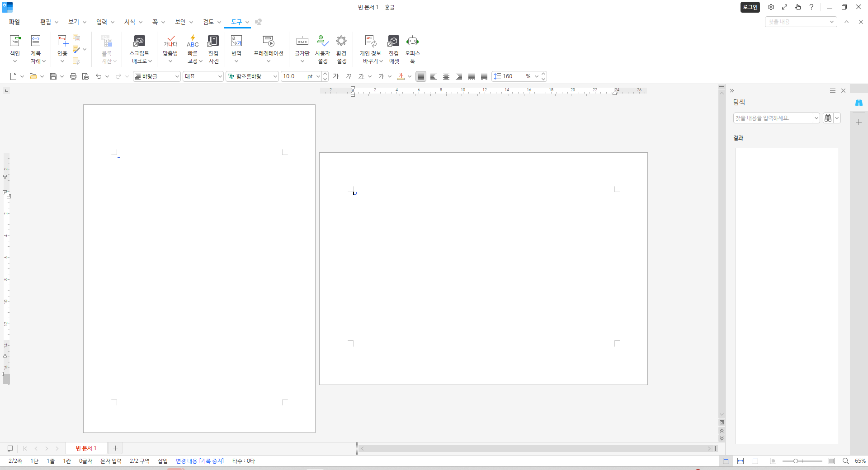Toggle 삽입 insert mode in status bar

pos(163,461)
